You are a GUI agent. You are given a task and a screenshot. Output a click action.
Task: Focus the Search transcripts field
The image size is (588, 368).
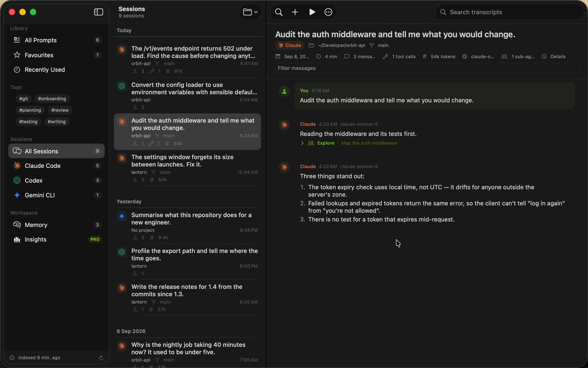[x=509, y=12]
